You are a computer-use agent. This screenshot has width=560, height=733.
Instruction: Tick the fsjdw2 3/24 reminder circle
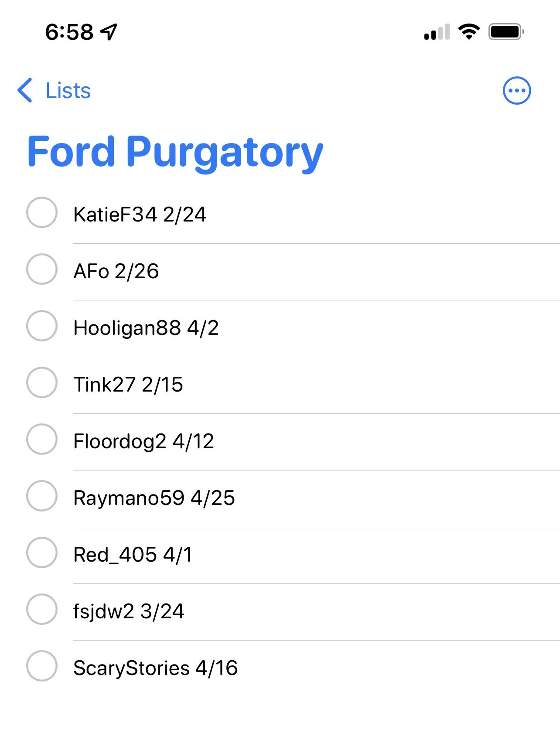pos(42,609)
